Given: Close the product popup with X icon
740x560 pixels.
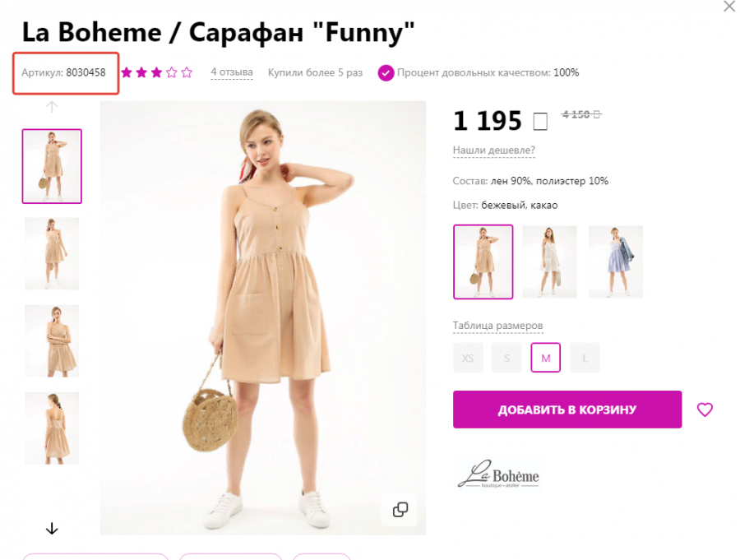Looking at the screenshot, I should (729, 6).
